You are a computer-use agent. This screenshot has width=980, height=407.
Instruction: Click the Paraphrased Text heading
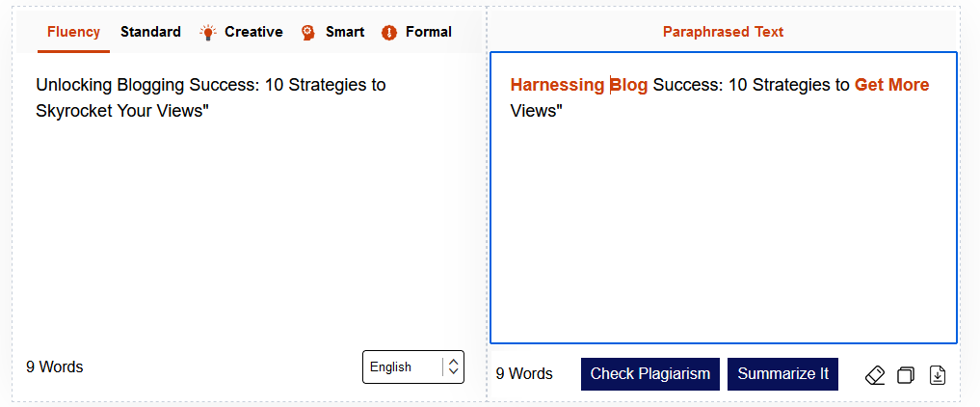(723, 32)
